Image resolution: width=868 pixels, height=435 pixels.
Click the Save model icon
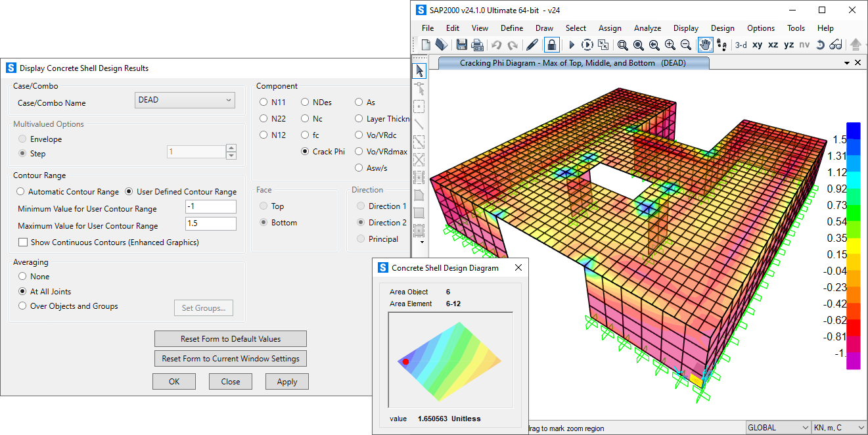coord(461,45)
